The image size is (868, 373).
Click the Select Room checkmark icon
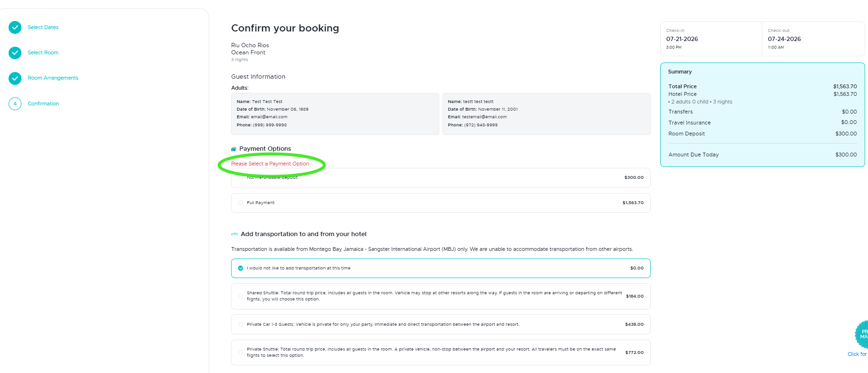pyautogui.click(x=15, y=52)
